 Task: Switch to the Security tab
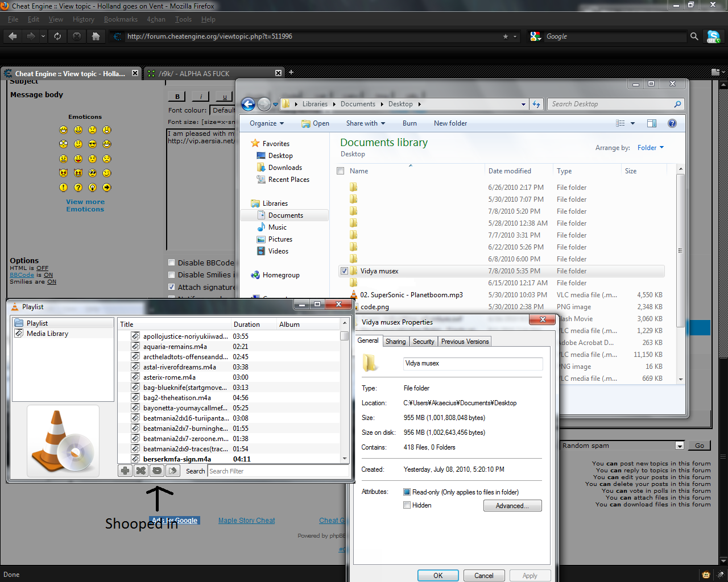click(424, 342)
